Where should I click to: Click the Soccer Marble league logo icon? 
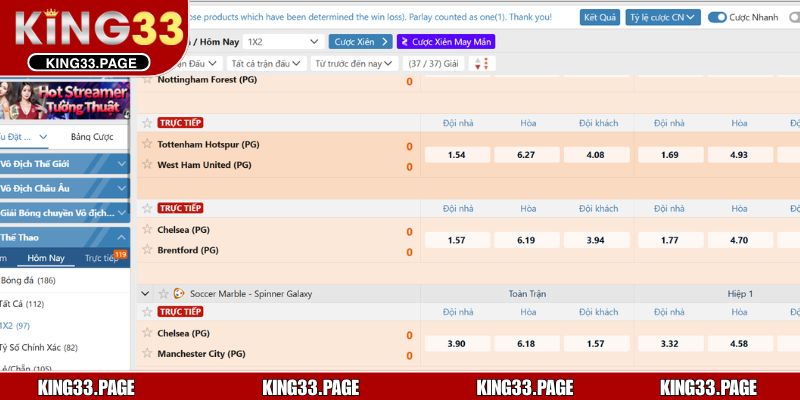(x=179, y=293)
